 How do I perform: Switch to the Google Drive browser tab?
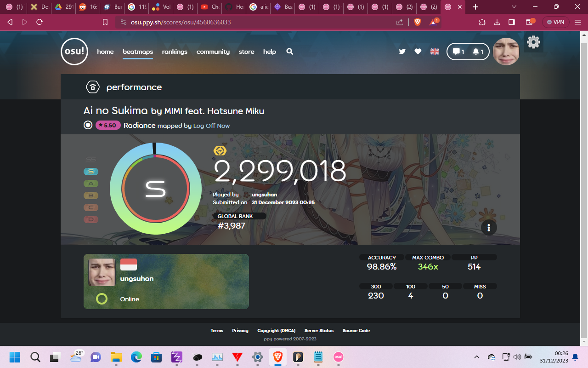(64, 7)
